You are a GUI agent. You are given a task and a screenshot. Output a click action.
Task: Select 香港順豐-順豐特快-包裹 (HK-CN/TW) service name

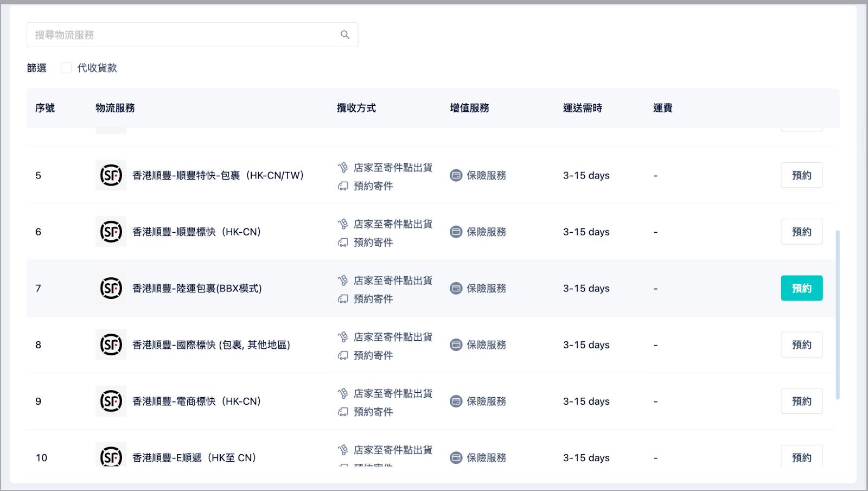tap(218, 175)
